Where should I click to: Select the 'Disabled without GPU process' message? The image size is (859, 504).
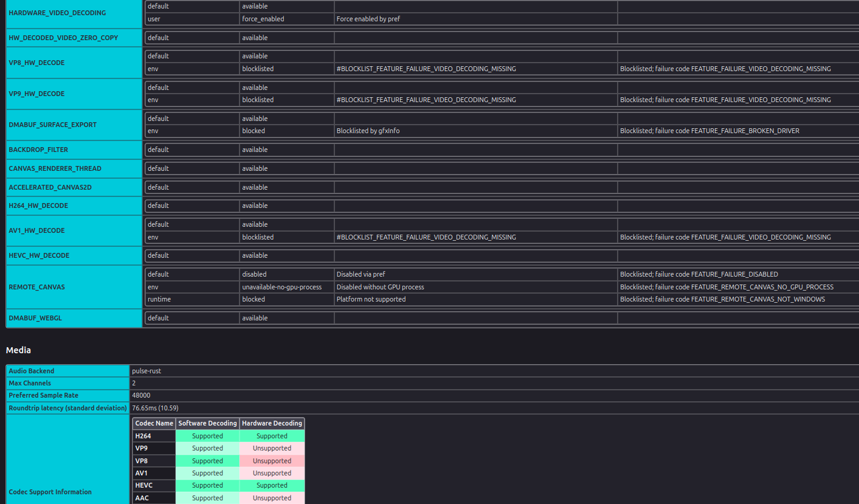(x=380, y=287)
